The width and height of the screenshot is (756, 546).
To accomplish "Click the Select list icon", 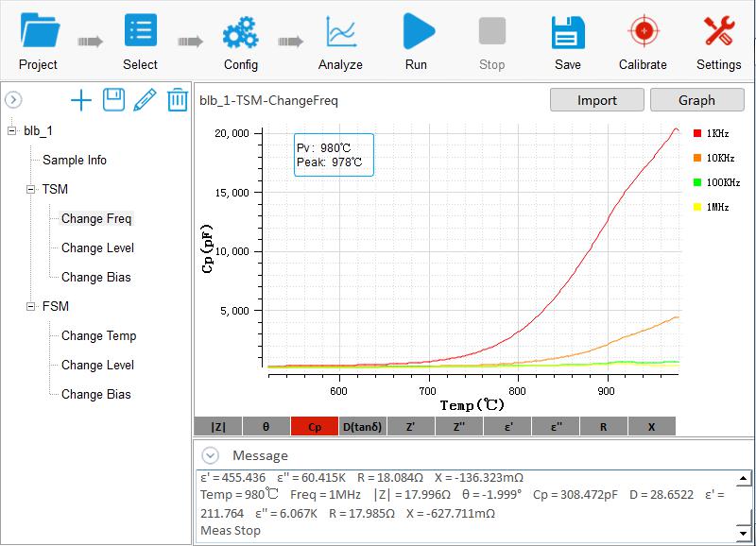I will [140, 32].
